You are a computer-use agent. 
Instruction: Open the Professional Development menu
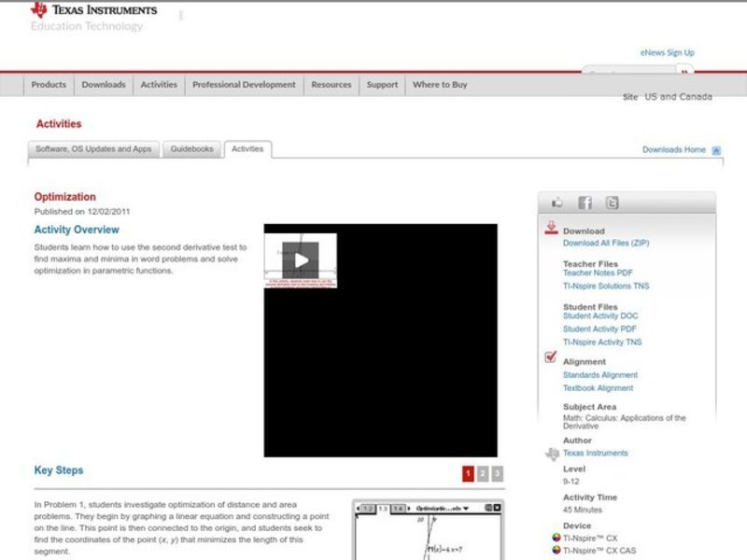244,84
